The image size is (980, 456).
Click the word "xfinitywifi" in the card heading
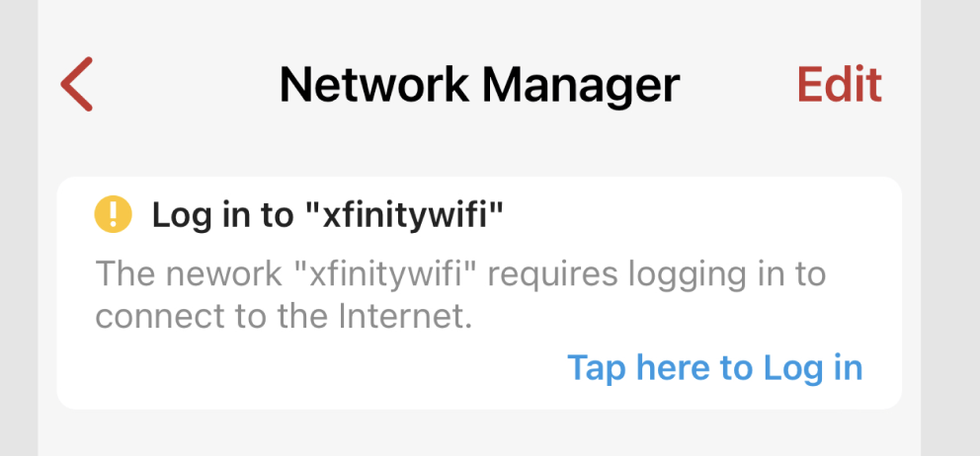(x=404, y=215)
